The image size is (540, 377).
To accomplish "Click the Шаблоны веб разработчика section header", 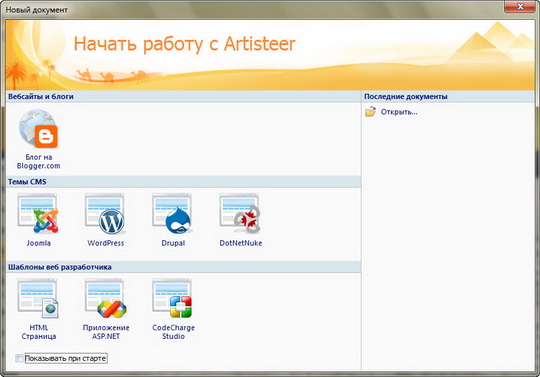I will 60,267.
